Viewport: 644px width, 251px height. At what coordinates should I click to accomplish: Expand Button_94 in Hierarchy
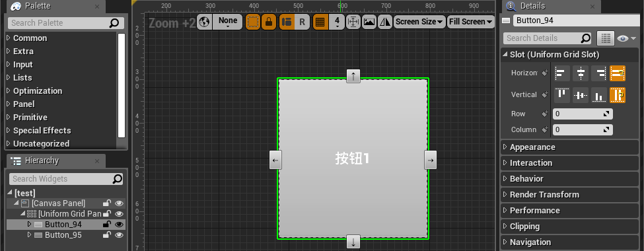click(29, 225)
